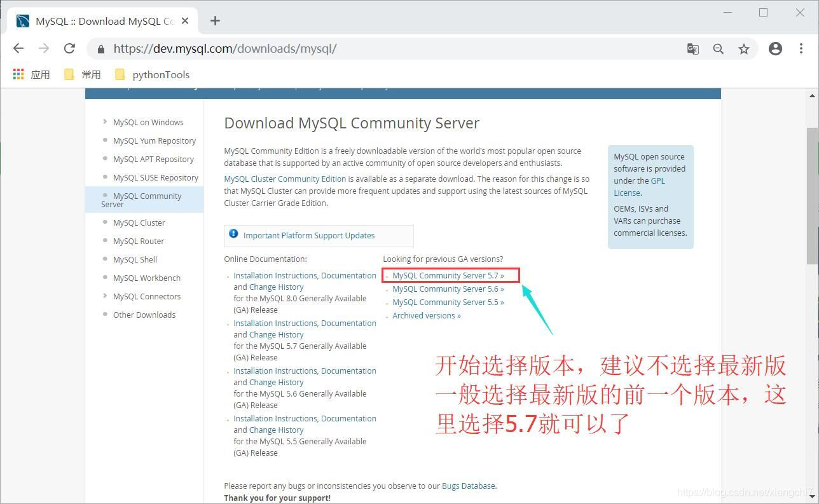The image size is (819, 504).
Task: Open the 常用 bookmark folder
Action: coord(82,74)
